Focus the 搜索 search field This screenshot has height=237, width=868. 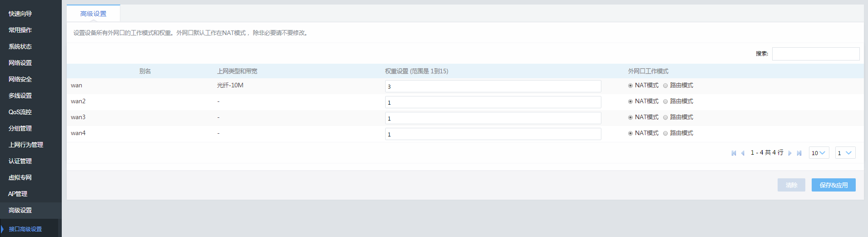pos(815,54)
